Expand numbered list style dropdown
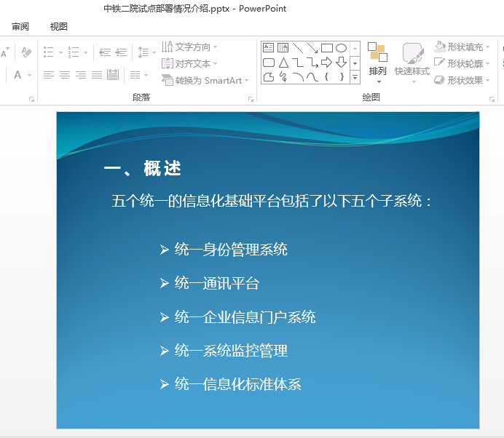This screenshot has height=438, width=504. coord(85,52)
